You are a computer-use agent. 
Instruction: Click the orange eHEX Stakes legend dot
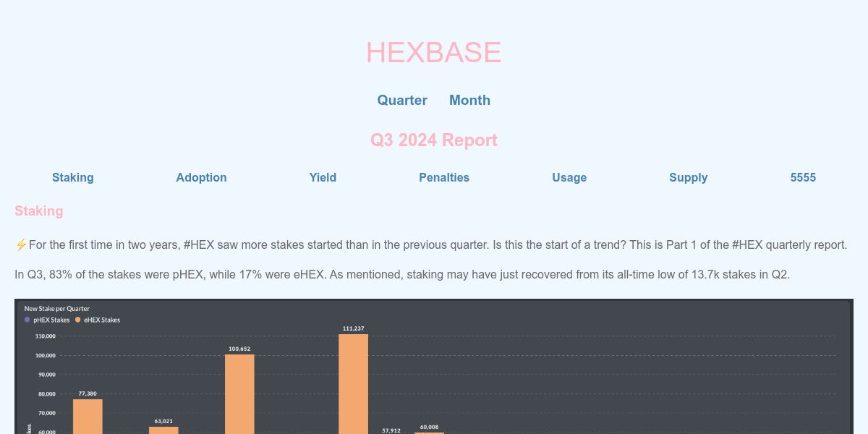[78, 320]
